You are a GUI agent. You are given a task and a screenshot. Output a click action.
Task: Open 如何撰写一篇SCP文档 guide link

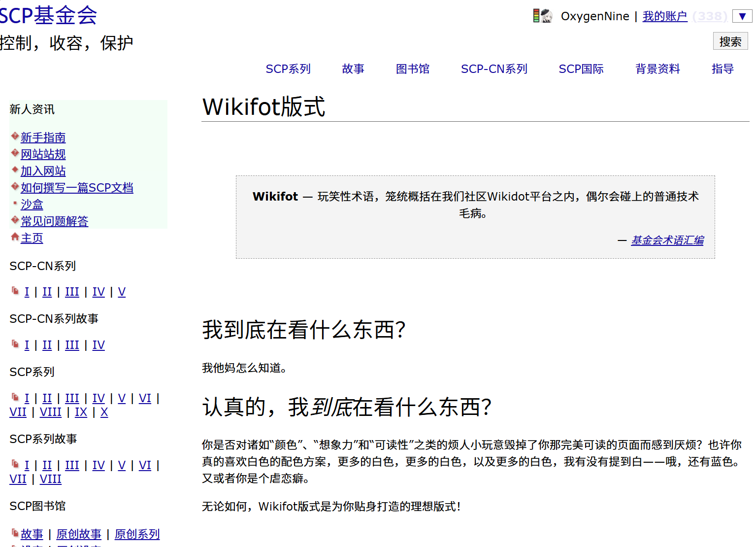tap(77, 188)
